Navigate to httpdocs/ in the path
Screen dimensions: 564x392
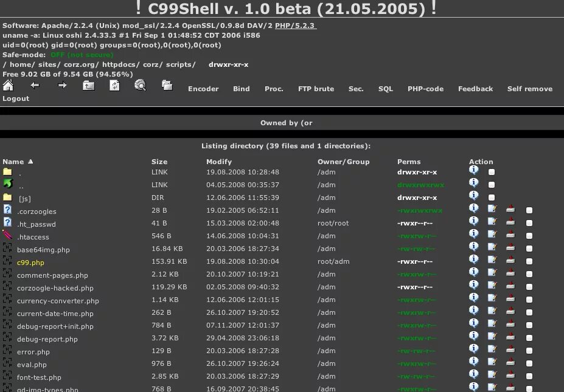point(120,64)
